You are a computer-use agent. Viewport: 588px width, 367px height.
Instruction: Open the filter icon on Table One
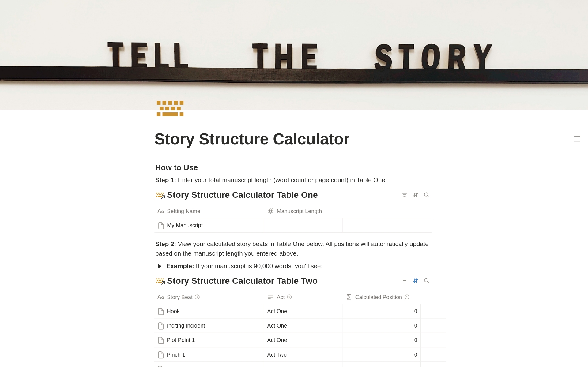coord(404,195)
